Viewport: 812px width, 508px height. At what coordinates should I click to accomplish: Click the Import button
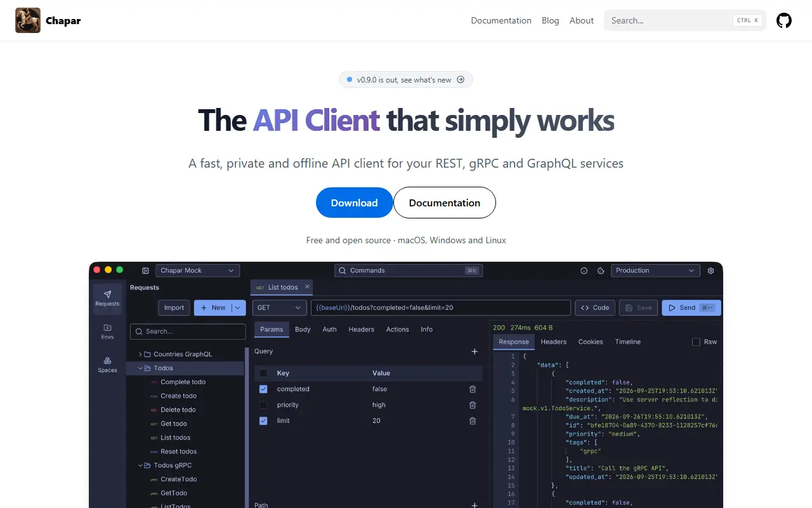[x=174, y=307]
